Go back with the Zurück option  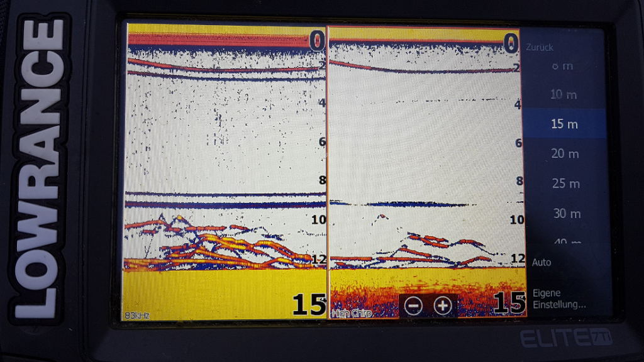pyautogui.click(x=539, y=48)
